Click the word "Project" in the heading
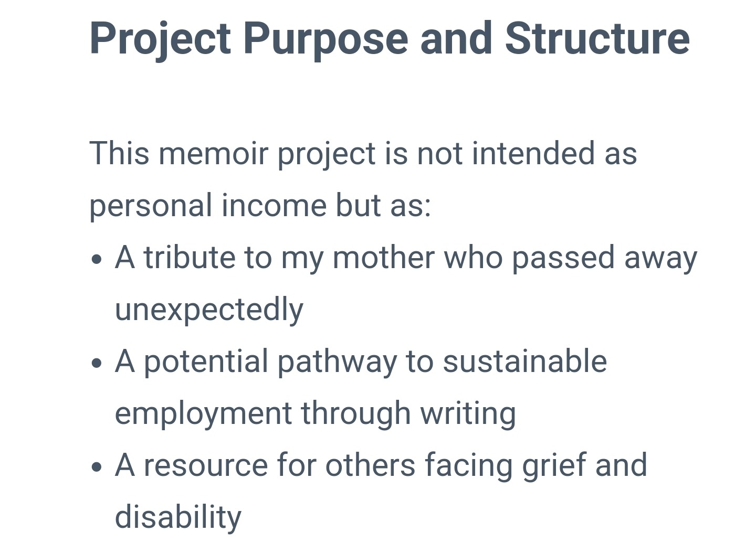This screenshot has height=553, width=756. tap(160, 38)
